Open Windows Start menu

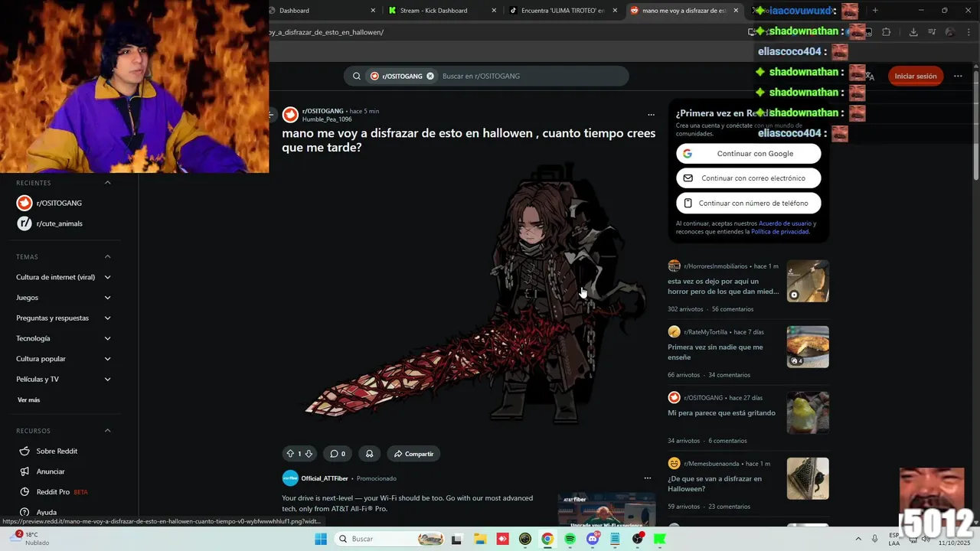321,539
